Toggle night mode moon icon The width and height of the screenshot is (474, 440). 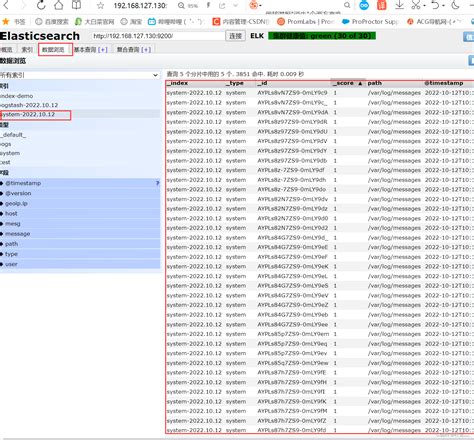(x=455, y=5)
